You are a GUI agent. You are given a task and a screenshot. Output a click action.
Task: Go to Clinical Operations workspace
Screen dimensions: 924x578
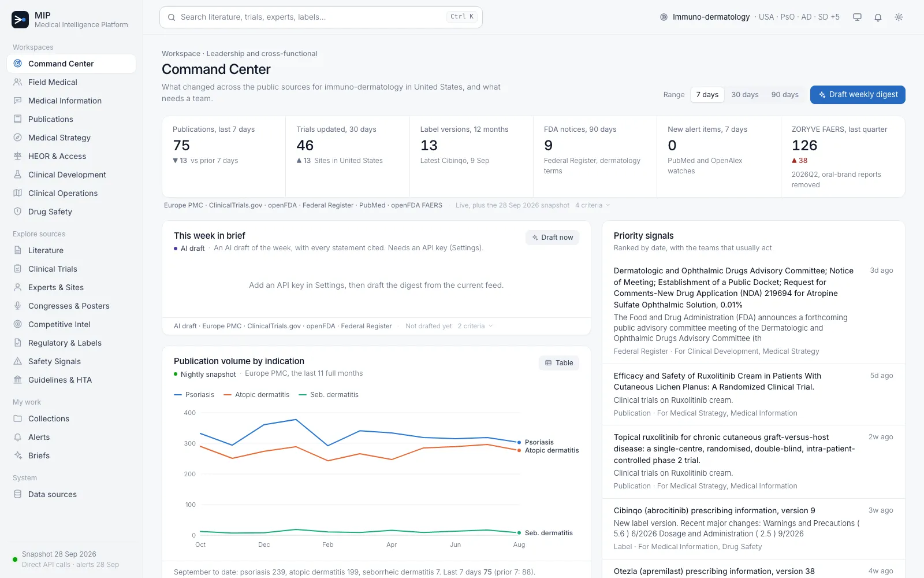(71, 193)
